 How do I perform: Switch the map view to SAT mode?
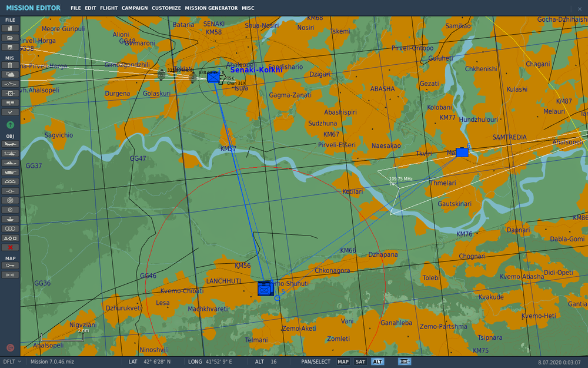pyautogui.click(x=360, y=362)
